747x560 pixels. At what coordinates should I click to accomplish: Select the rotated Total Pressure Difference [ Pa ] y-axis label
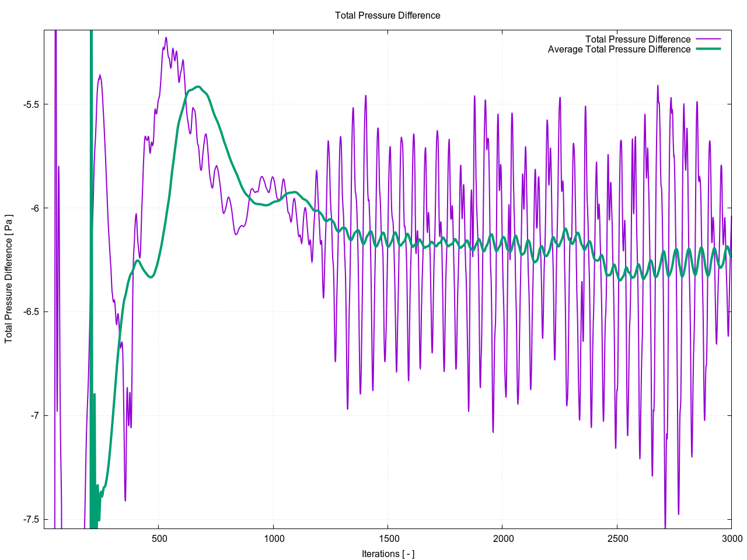(x=9, y=279)
